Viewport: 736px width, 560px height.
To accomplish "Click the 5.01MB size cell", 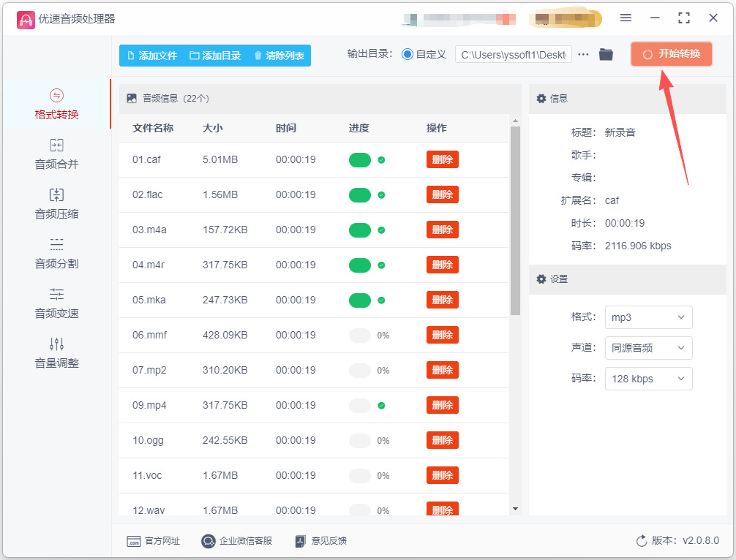I will (x=220, y=159).
